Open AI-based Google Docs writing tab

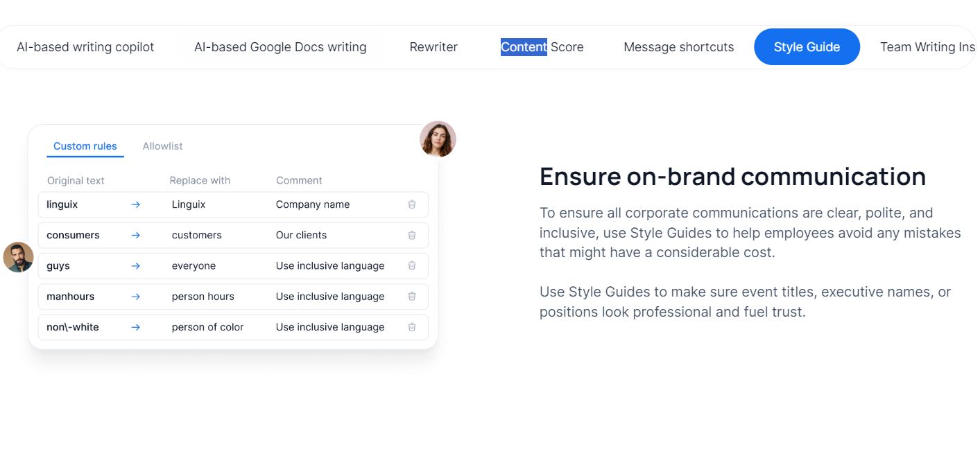[x=280, y=47]
